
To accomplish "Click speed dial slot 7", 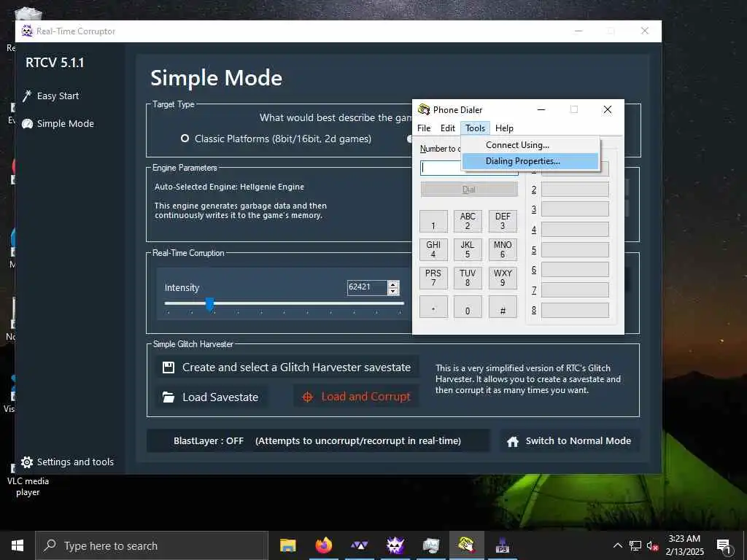I will point(575,290).
